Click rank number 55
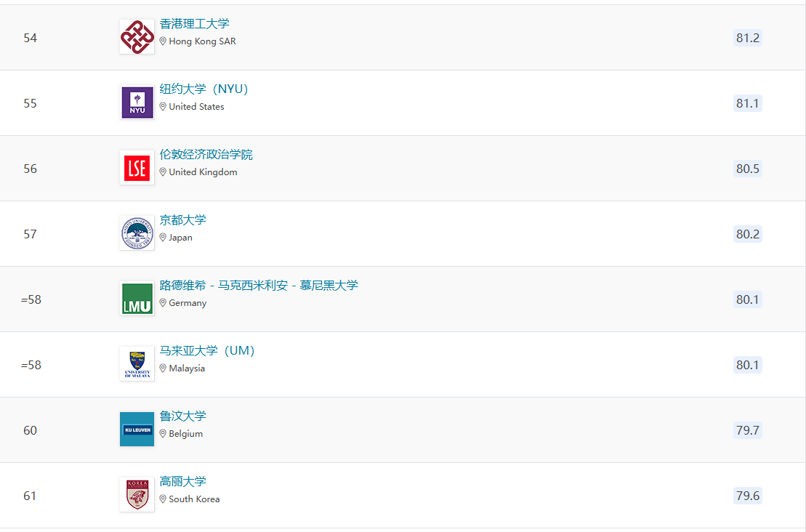This screenshot has height=532, width=806. click(31, 102)
